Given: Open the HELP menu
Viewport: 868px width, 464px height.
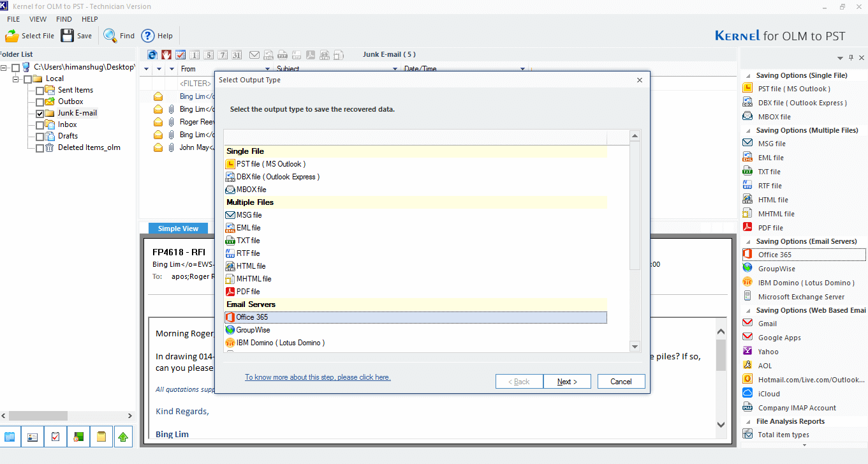Looking at the screenshot, I should [x=90, y=19].
